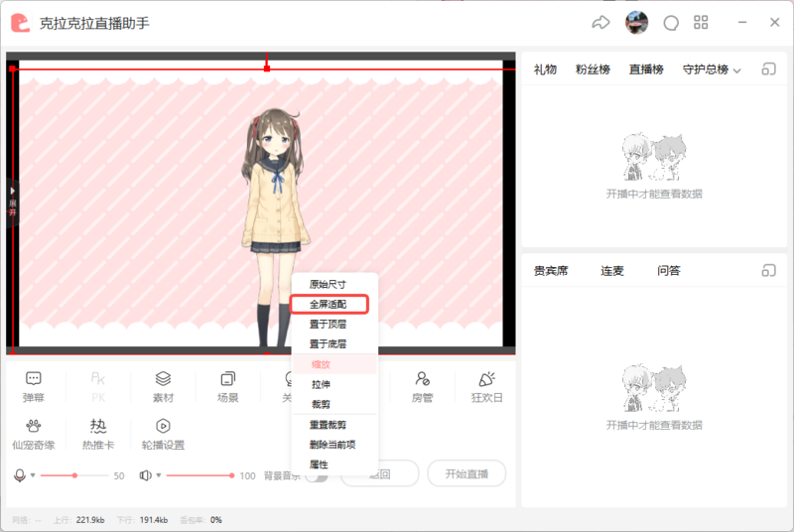Open the 弹幕 danmaku tool
This screenshot has height=532, width=794.
coord(34,387)
